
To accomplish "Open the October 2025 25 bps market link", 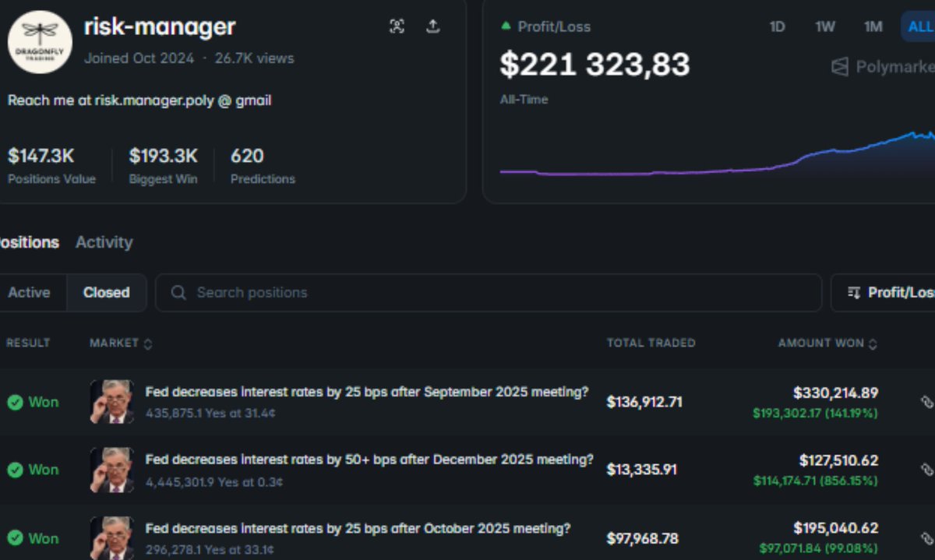I will [358, 528].
